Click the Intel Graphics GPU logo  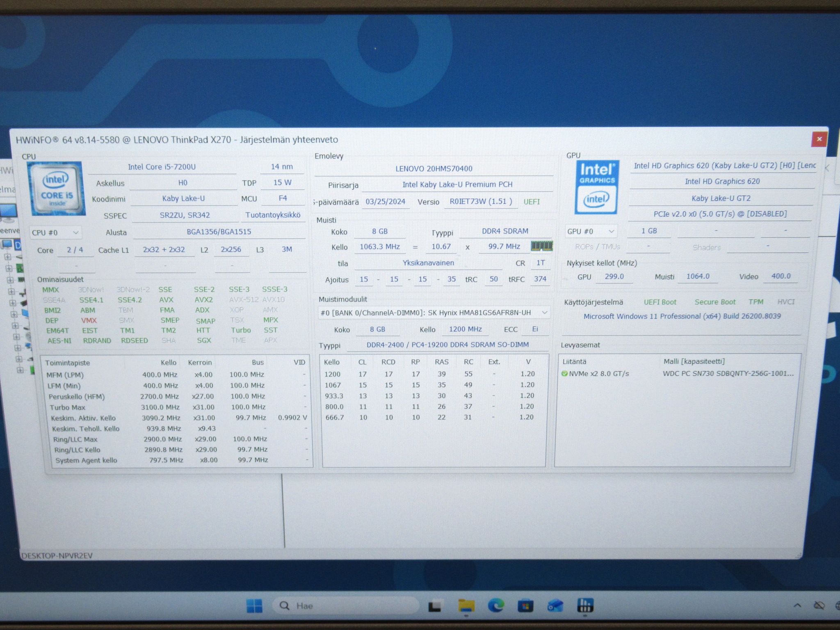[x=597, y=187]
